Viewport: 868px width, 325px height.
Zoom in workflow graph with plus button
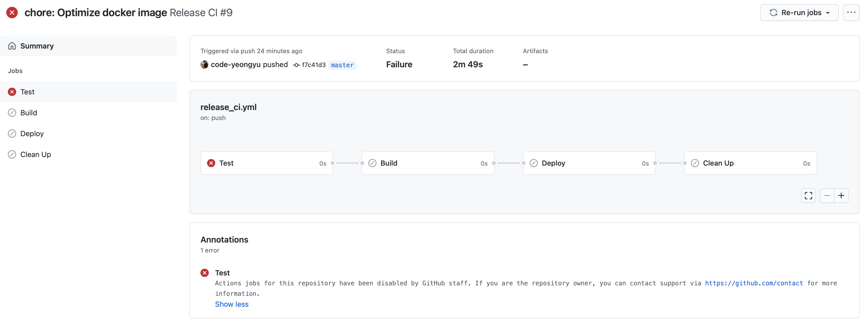click(841, 196)
